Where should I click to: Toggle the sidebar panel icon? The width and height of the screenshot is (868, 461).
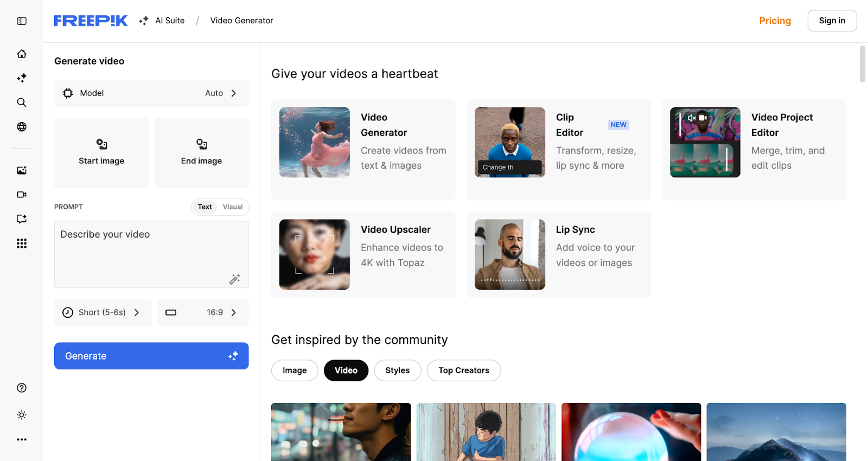coord(22,21)
